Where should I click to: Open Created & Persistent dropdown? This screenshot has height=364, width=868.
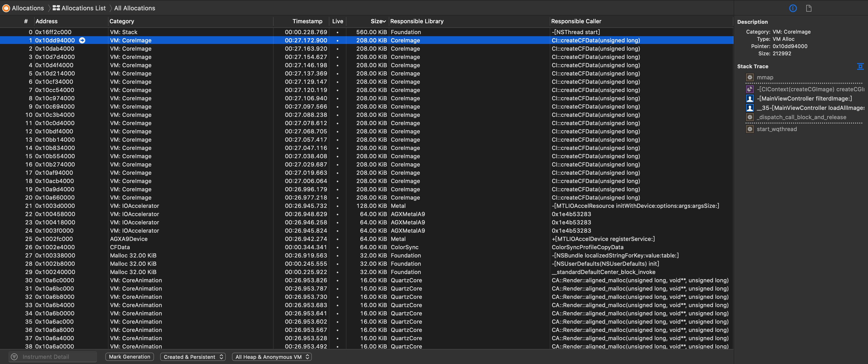click(x=193, y=357)
